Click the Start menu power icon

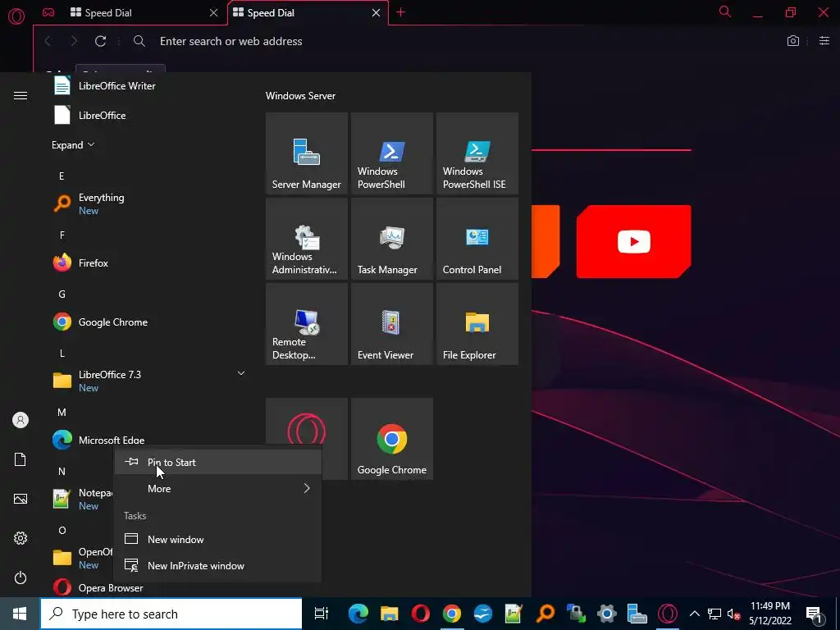[21, 577]
